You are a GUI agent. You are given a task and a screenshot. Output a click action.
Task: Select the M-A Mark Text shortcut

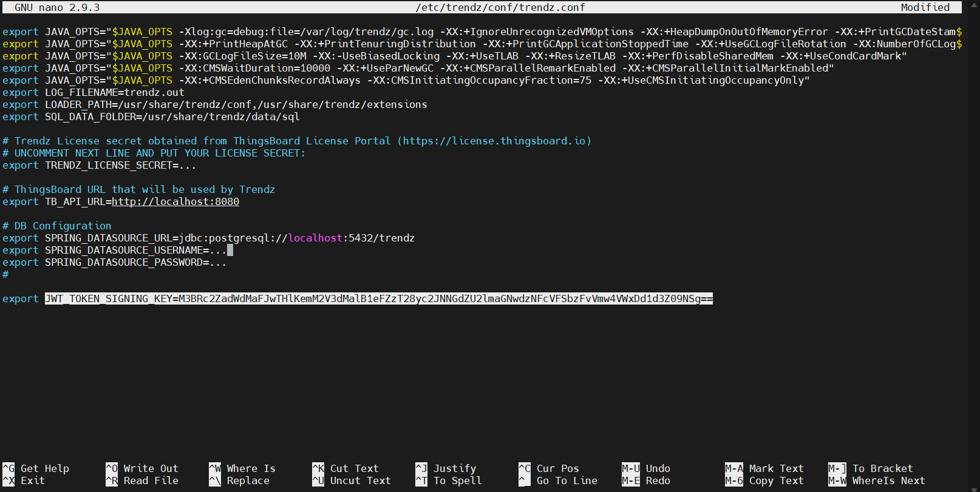(x=765, y=468)
